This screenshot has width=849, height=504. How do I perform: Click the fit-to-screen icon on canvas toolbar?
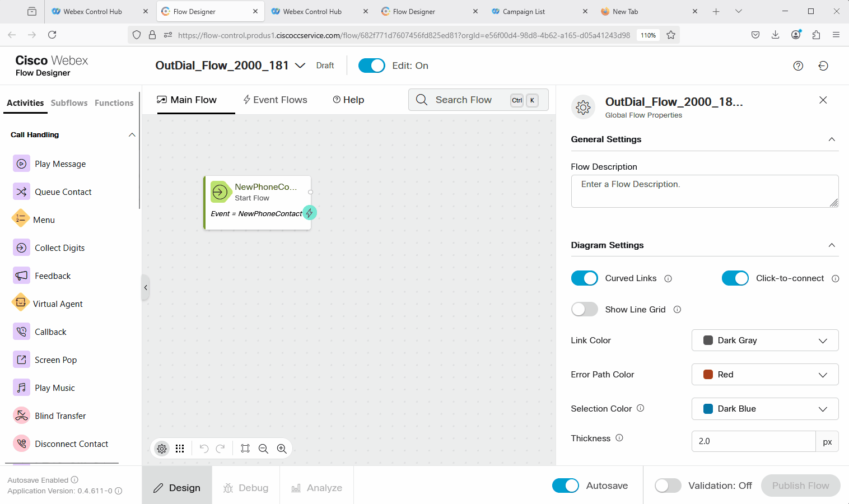245,449
